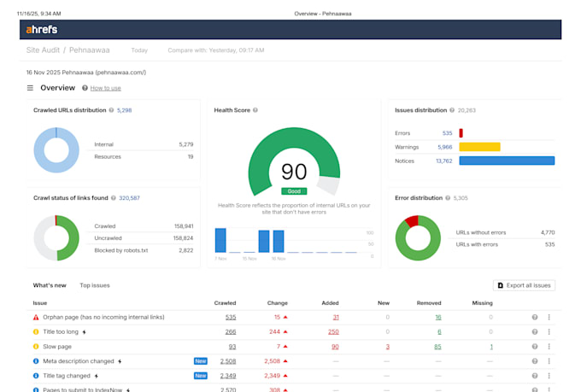Click the red Errors bar

point(461,133)
